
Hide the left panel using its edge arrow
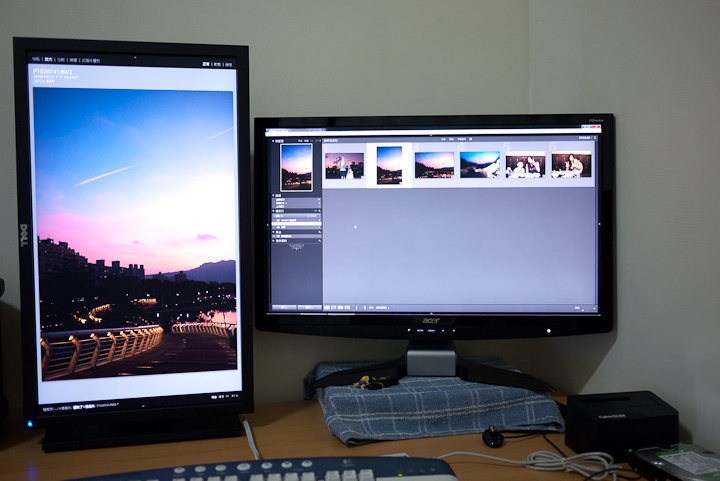click(268, 225)
